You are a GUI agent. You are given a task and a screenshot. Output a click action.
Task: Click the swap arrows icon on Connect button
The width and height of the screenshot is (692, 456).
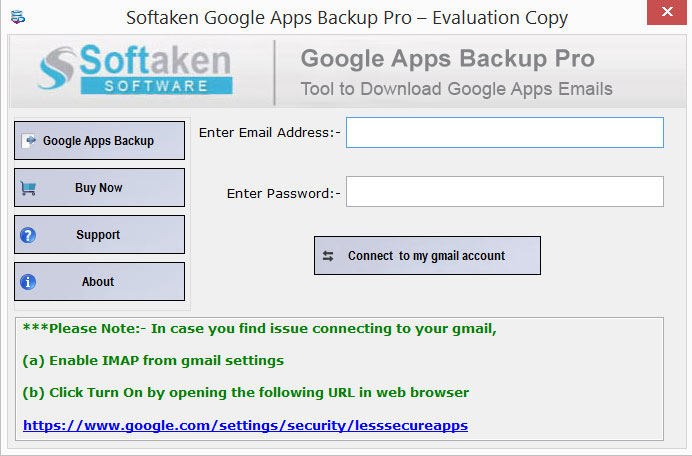[x=328, y=256]
